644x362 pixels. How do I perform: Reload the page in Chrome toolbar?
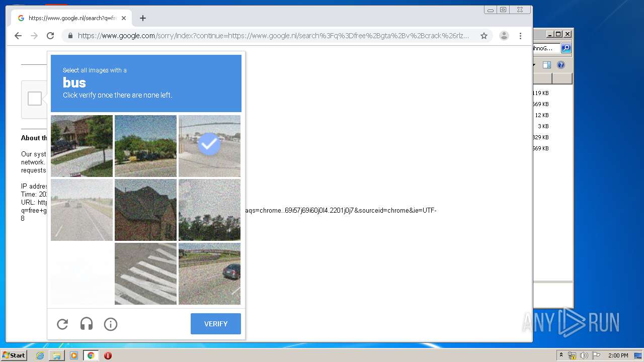(x=50, y=36)
